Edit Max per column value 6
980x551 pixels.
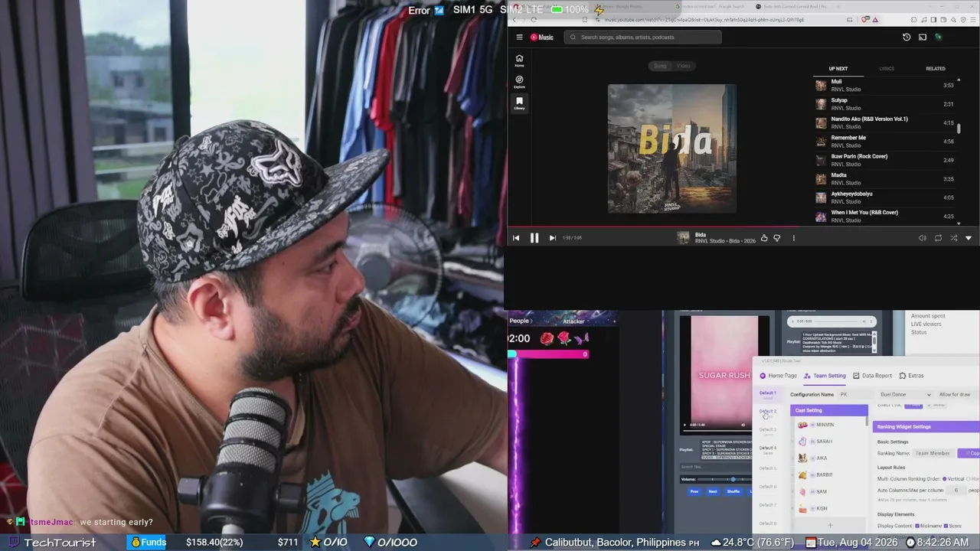(955, 490)
